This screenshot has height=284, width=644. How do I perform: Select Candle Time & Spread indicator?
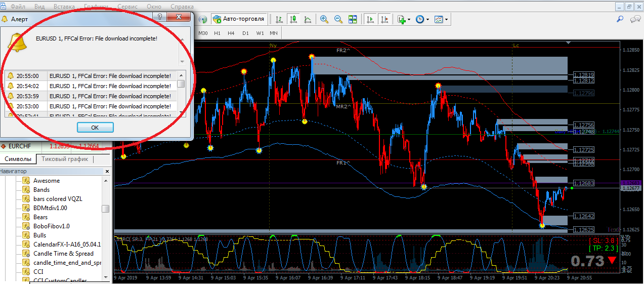[x=63, y=254]
